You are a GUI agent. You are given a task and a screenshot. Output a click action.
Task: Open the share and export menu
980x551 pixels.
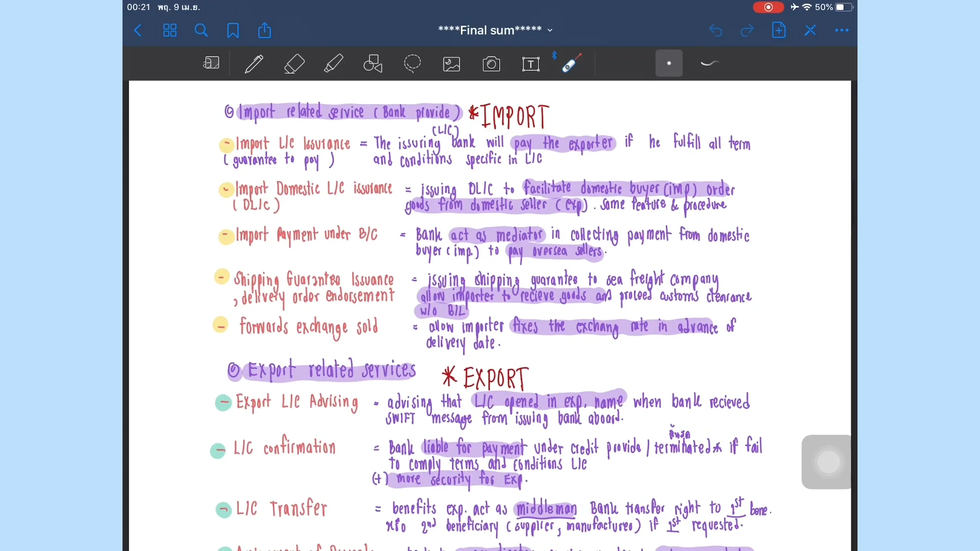coord(264,31)
